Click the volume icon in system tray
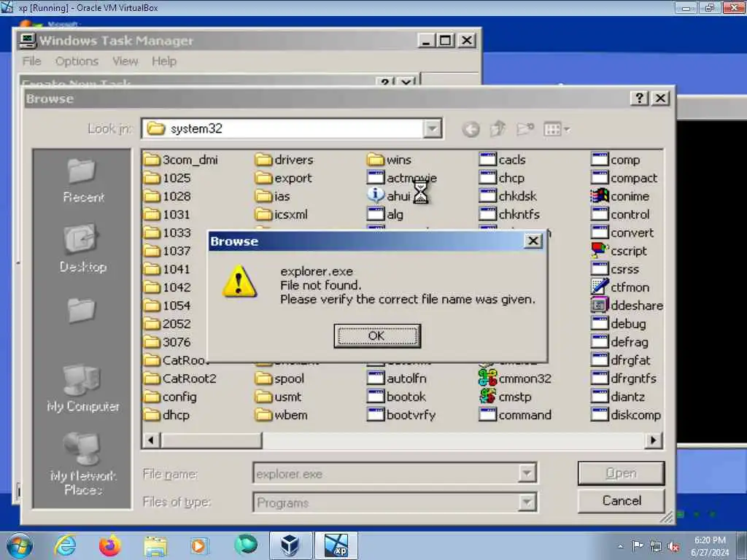747x560 pixels. (673, 545)
